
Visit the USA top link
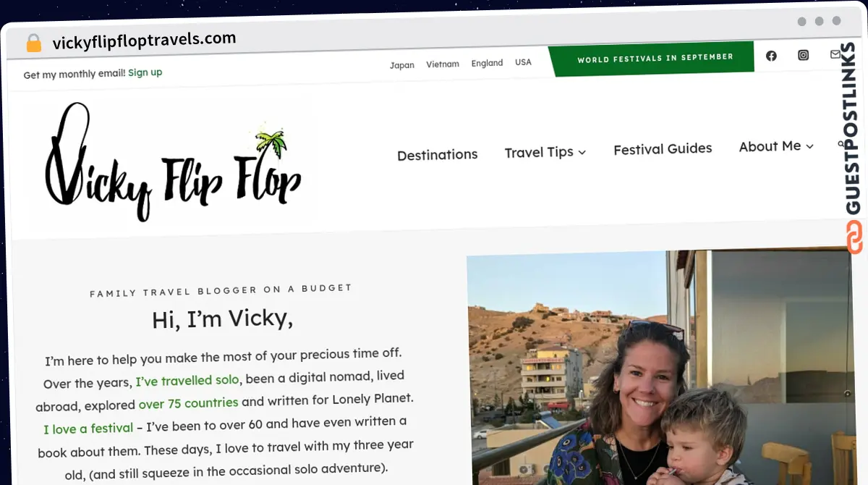523,62
